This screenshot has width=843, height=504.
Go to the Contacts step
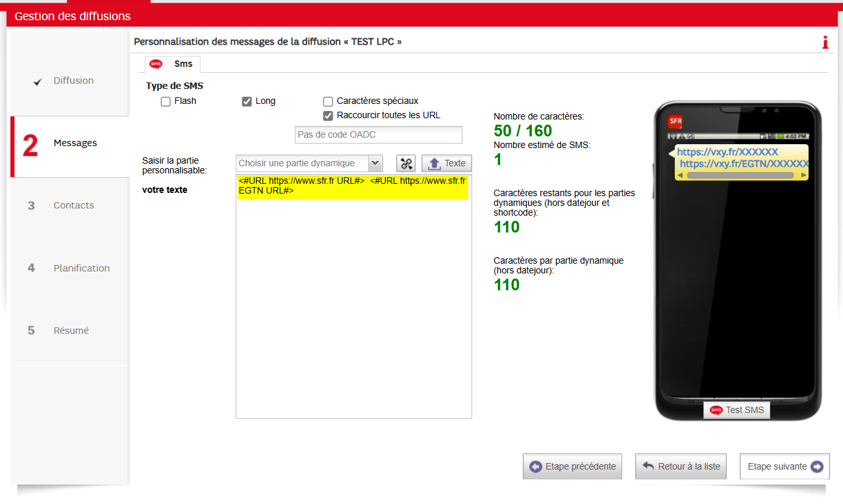click(x=73, y=205)
